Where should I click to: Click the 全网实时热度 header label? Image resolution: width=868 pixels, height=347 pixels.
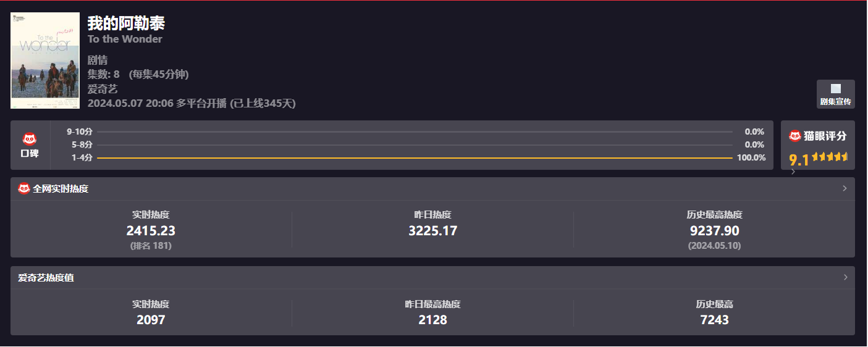(61, 188)
